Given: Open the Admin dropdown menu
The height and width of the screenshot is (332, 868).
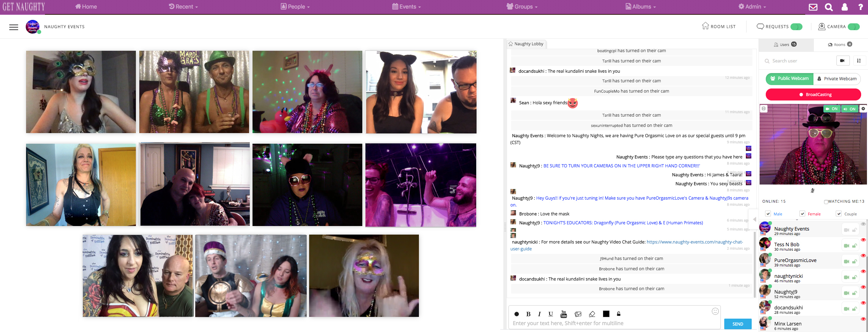Looking at the screenshot, I should (751, 7).
